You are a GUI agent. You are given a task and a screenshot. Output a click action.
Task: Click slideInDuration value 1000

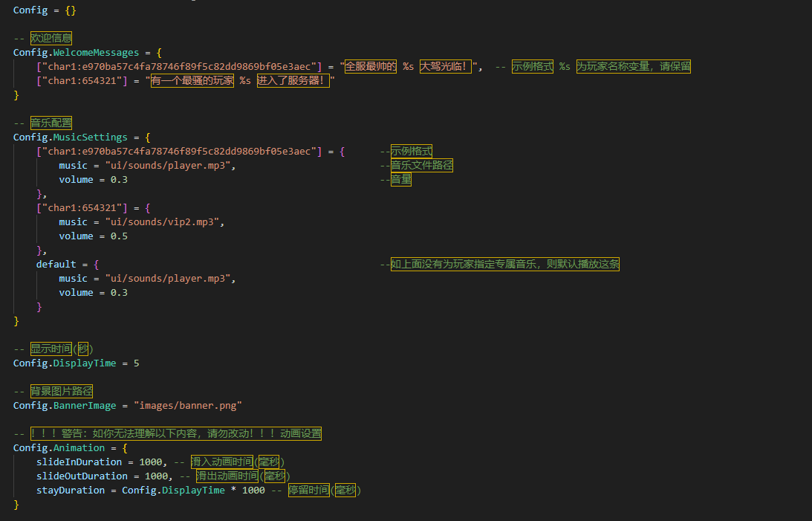tap(150, 462)
